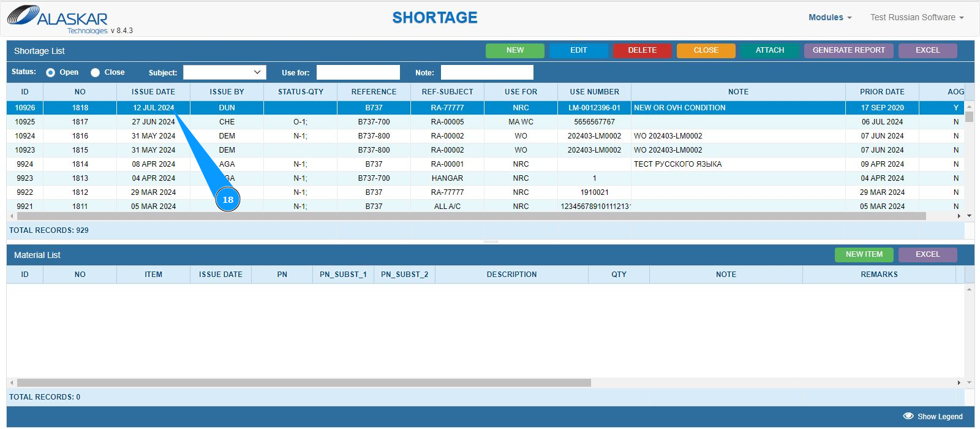The height and width of the screenshot is (429, 980).
Task: Click the GENERATE REPORT button
Action: 849,50
